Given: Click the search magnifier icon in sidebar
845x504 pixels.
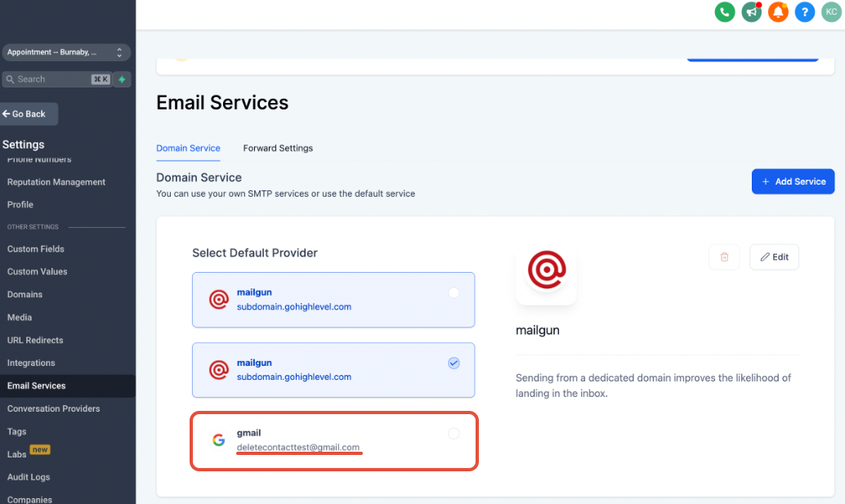Looking at the screenshot, I should pos(11,79).
